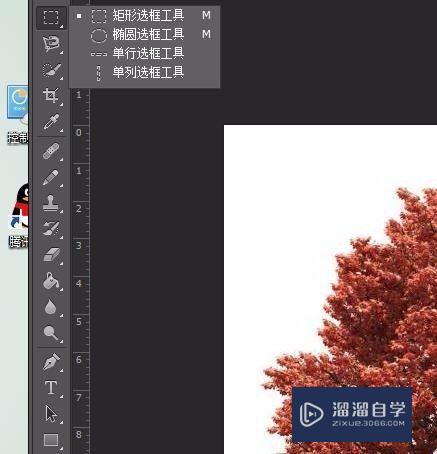Viewport: 437px width, 454px height.
Task: Select the Eyedropper tool
Action: (51, 122)
